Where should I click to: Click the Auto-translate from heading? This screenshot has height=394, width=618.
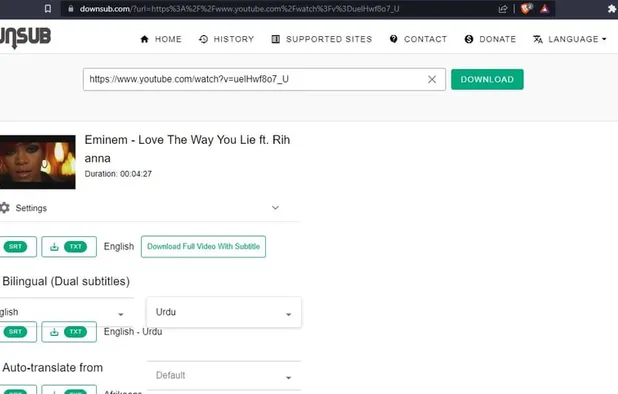[52, 368]
